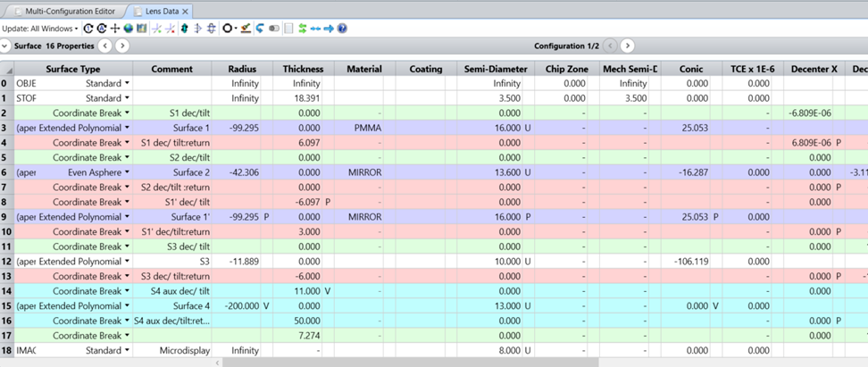Go to the previous configuration

click(610, 46)
